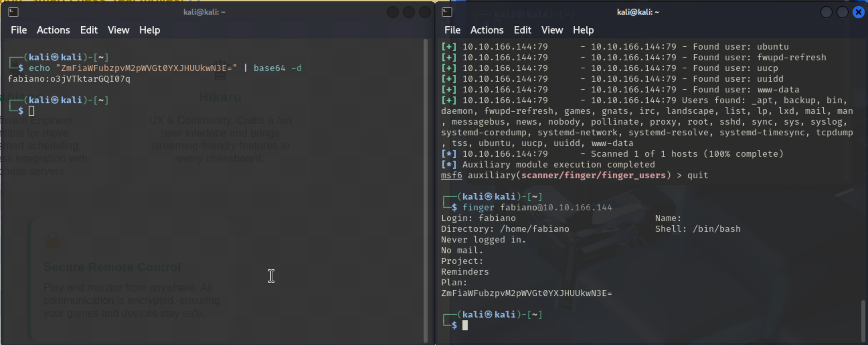Click the kali@kali title of the right terminal
This screenshot has height=345, width=868.
pos(637,12)
